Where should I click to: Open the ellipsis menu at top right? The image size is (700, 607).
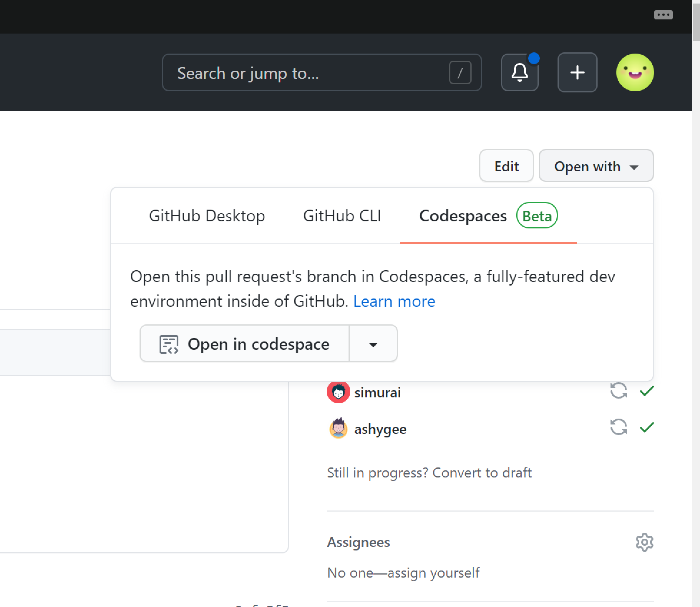[663, 14]
